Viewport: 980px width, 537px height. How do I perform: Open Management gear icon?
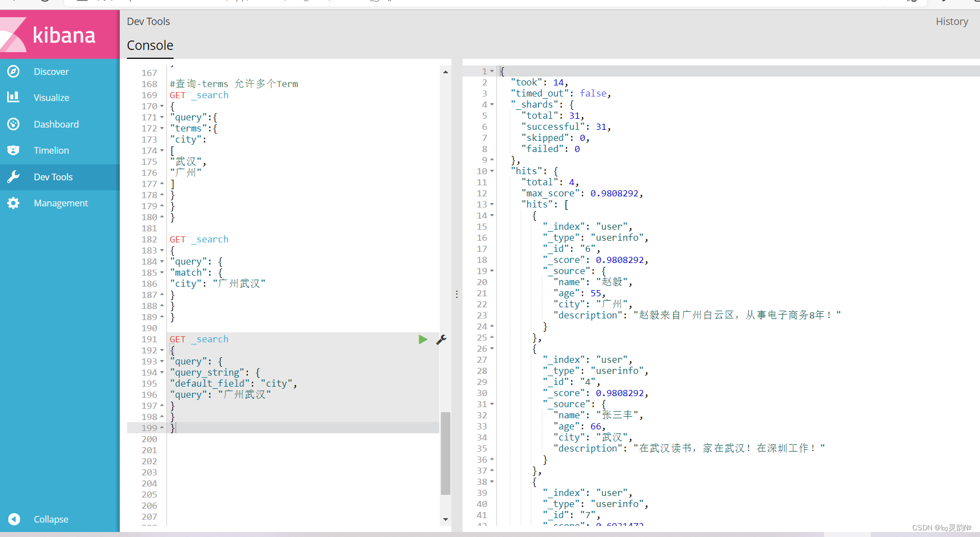(x=13, y=203)
